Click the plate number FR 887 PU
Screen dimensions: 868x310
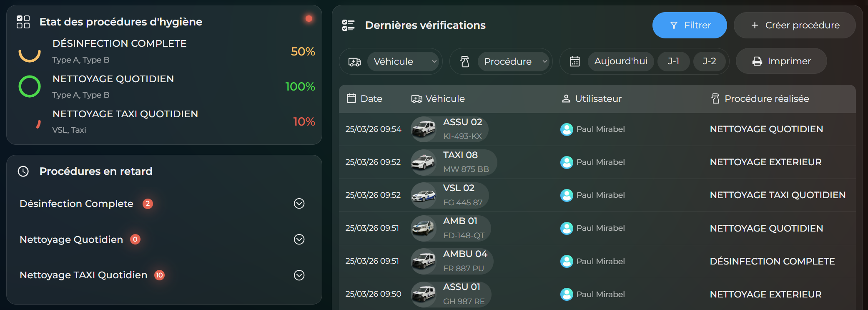click(464, 269)
